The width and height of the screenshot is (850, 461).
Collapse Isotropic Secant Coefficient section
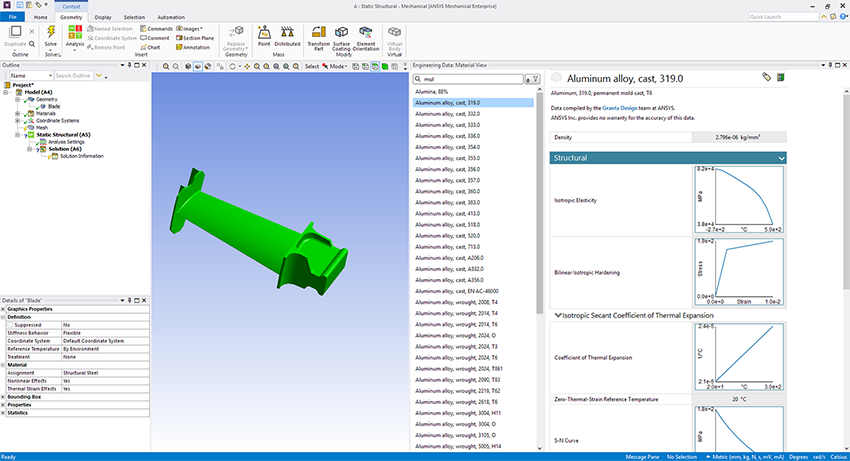click(558, 315)
